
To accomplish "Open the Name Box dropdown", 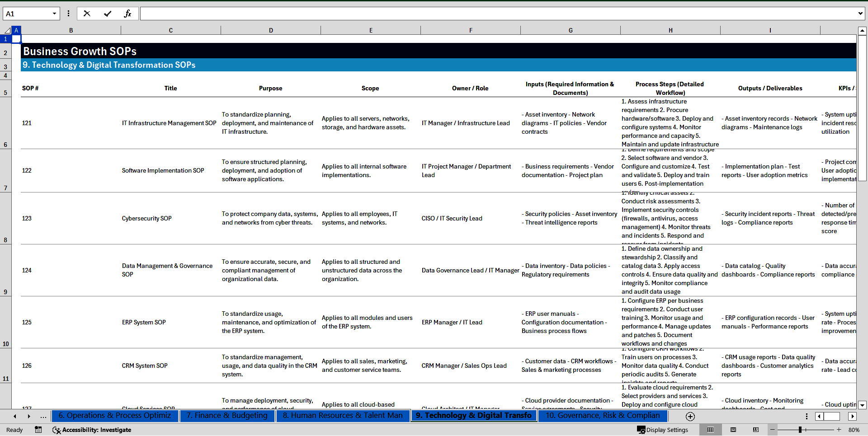I will [54, 14].
